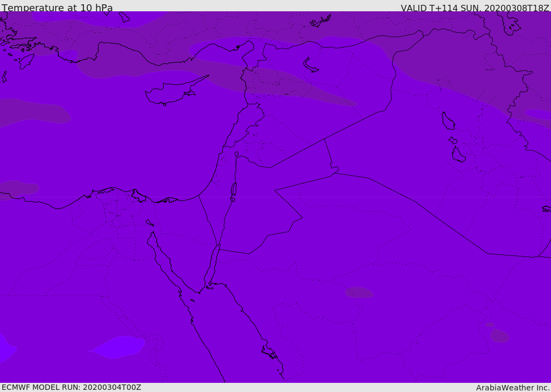
Task: Click the 'VALID T+114 SUN. 20200308T18Z' label
Action: [x=475, y=8]
